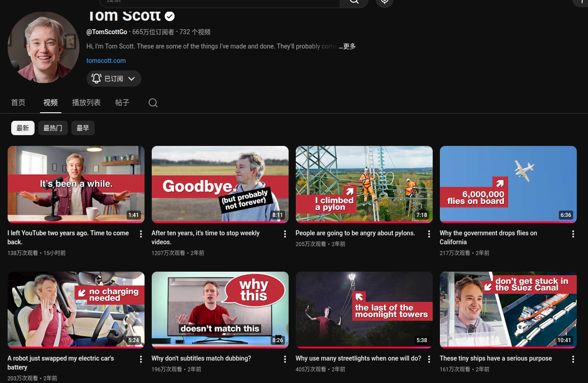The image size is (588, 383).
Task: Expand channel description with ...更多
Action: (x=347, y=46)
